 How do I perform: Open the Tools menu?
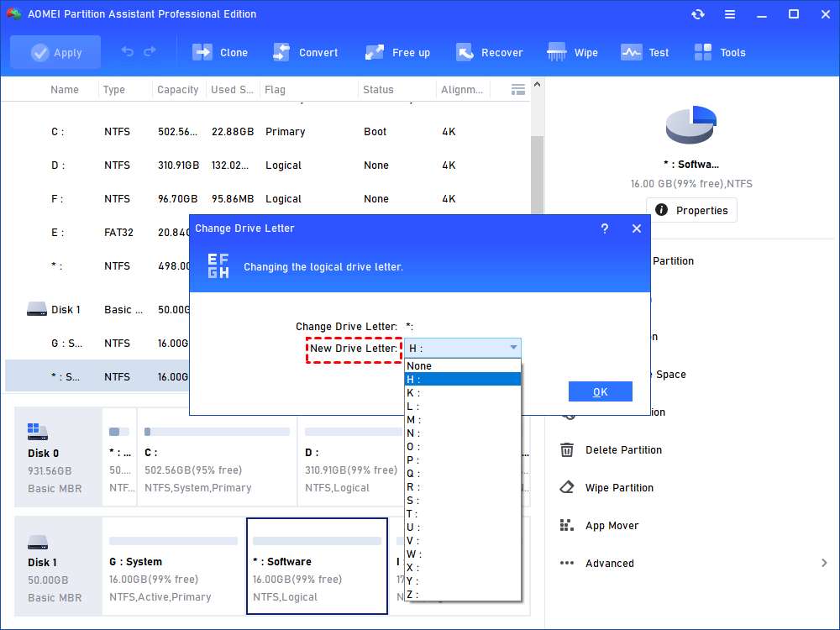720,52
